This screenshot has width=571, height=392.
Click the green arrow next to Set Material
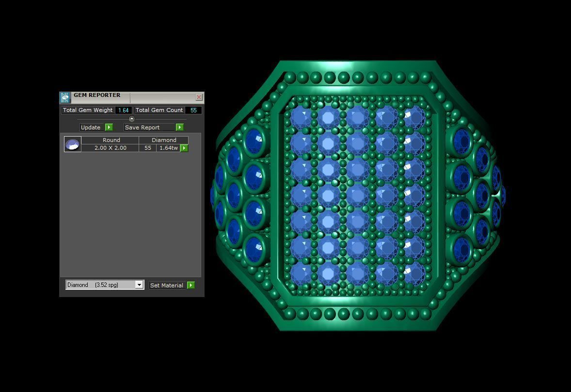point(191,285)
